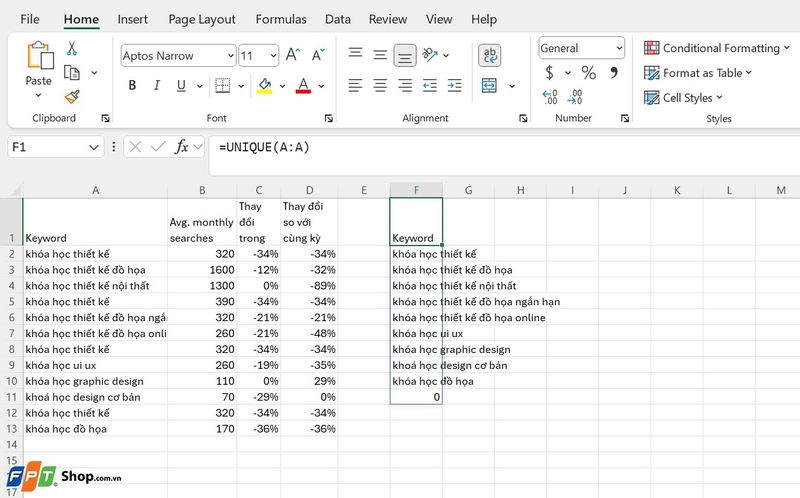Switch to the Data tab
800x498 pixels.
pos(338,19)
